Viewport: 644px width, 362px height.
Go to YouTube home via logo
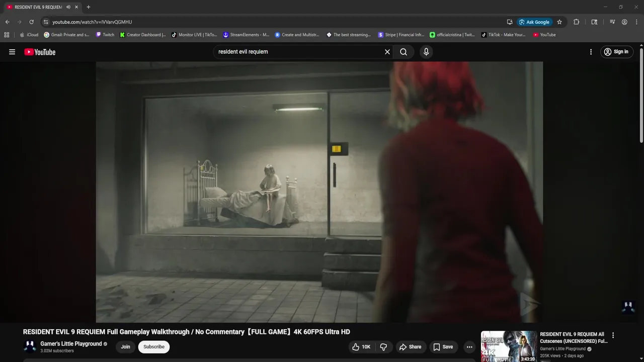click(x=40, y=52)
